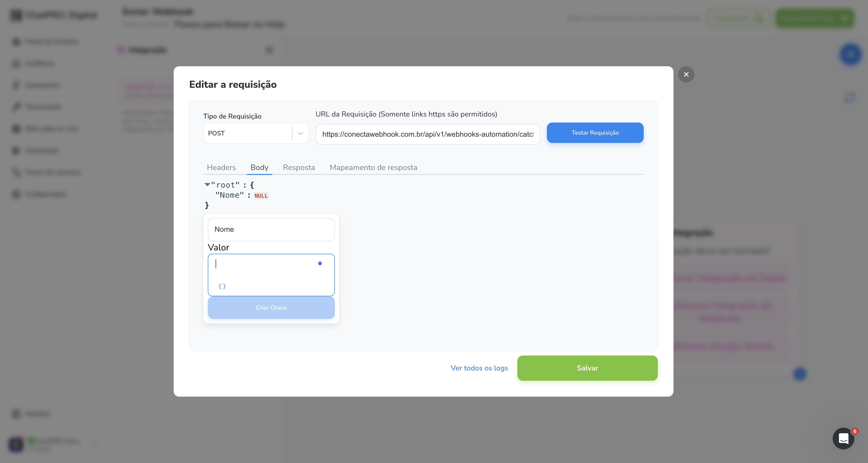Select the Body tab
The width and height of the screenshot is (868, 463).
tap(259, 167)
